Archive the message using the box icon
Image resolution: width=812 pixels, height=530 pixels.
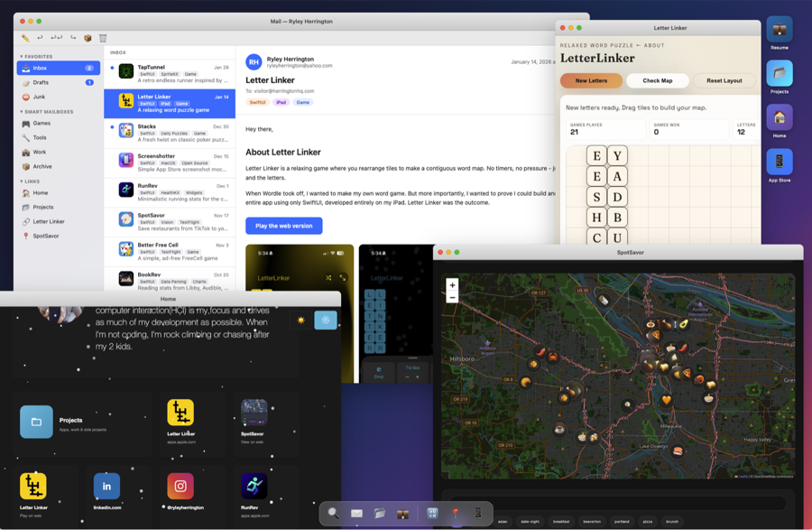(x=88, y=38)
